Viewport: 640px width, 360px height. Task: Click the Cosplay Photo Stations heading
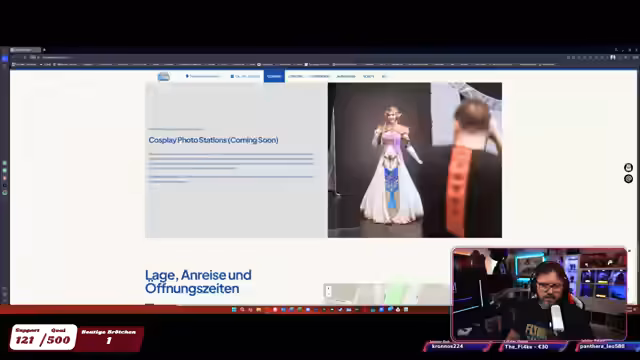click(x=213, y=140)
